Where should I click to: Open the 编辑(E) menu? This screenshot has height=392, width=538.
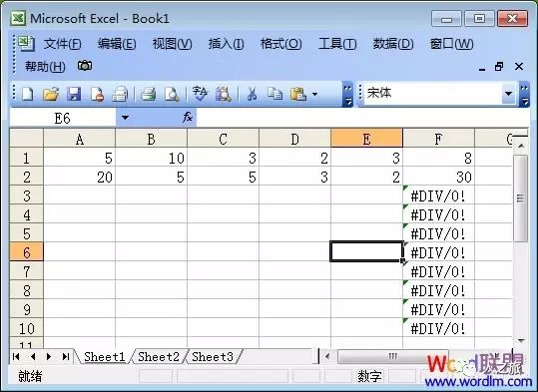click(117, 44)
